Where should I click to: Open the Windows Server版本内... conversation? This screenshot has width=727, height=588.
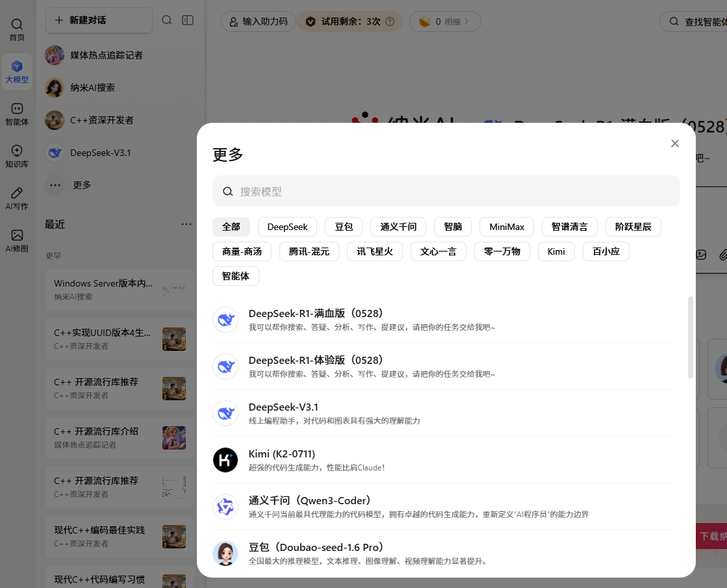click(120, 289)
